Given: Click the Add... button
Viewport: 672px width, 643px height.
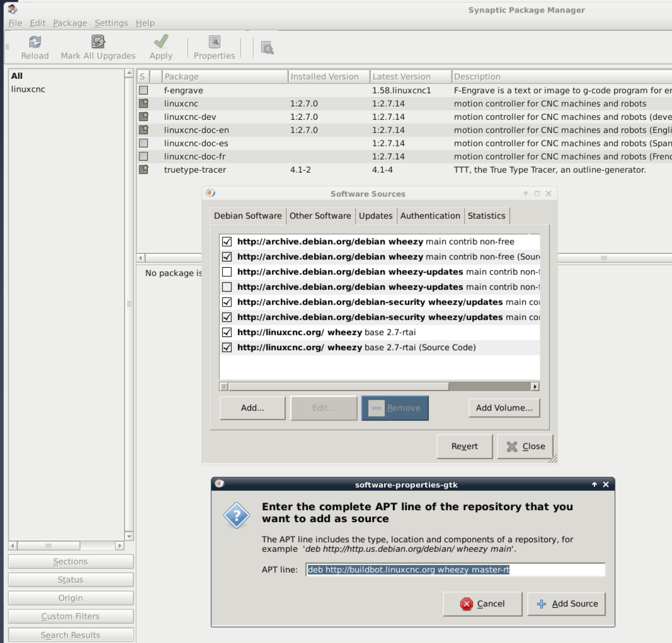Looking at the screenshot, I should (252, 408).
